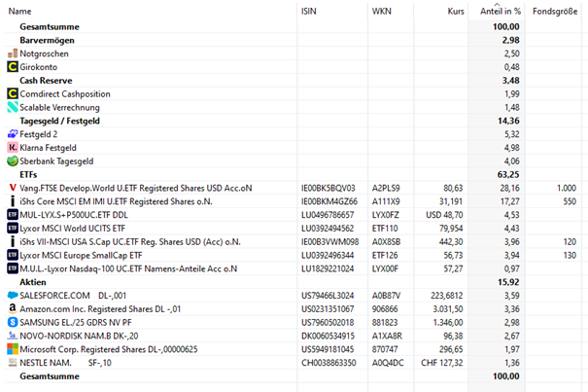Click the Salesforce cloud logo icon
Screen dimensions: 588x392
[13, 296]
